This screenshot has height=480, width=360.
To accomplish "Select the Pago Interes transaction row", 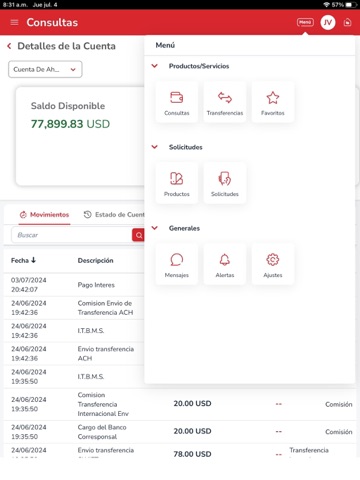I will coord(74,285).
